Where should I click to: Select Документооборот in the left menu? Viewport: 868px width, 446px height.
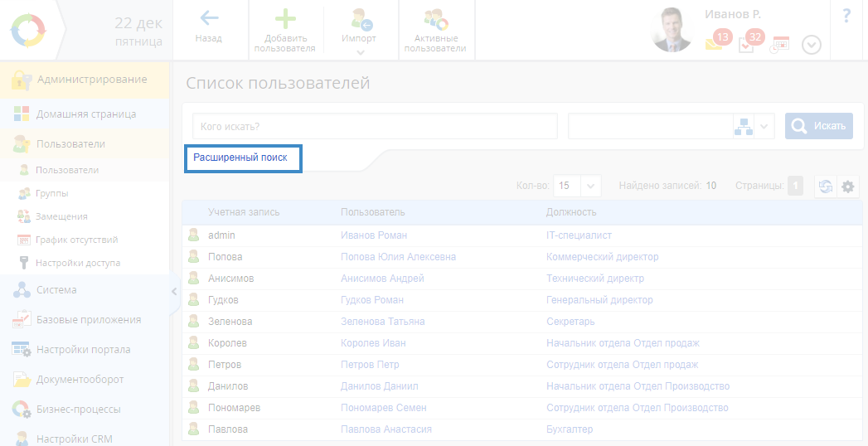point(80,380)
